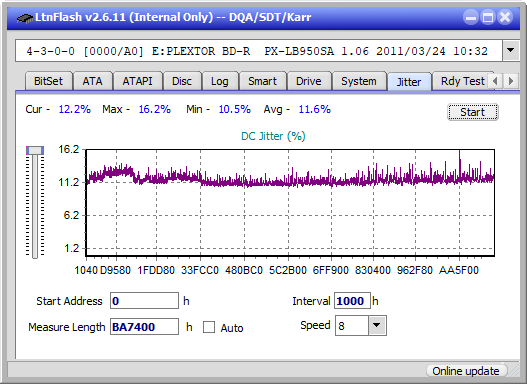The width and height of the screenshot is (527, 384).
Task: Click the Measure Length field
Action: 144,327
